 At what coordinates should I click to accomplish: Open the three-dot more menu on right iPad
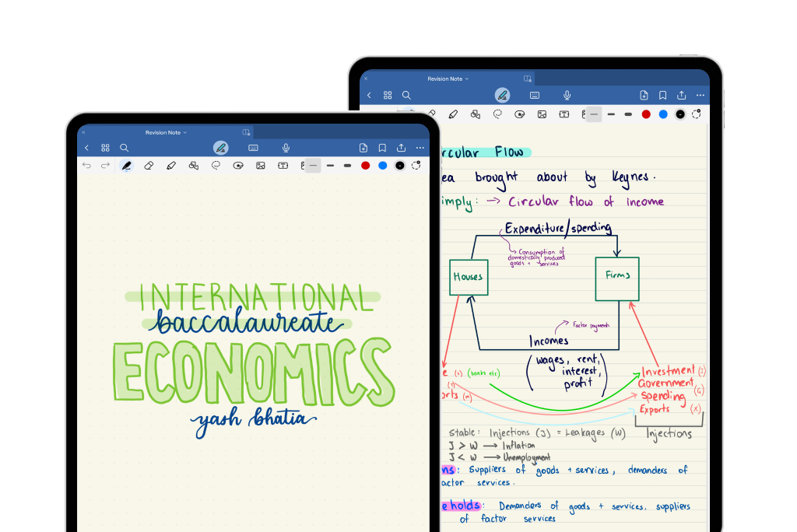(x=700, y=95)
